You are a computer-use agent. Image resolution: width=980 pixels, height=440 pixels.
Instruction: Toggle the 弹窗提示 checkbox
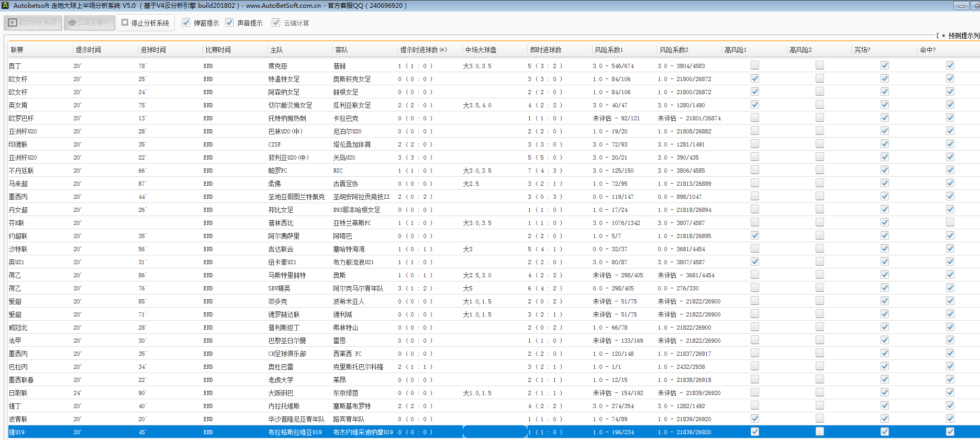186,23
